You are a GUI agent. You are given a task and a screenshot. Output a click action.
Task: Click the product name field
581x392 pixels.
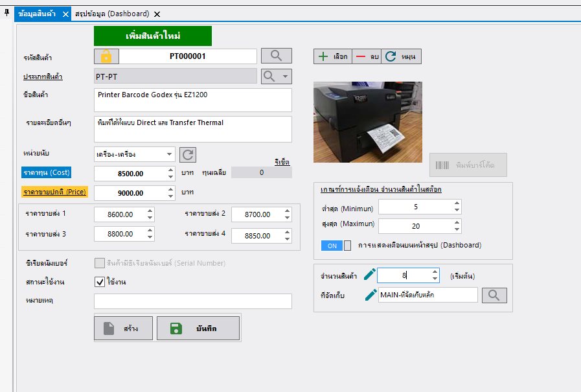pyautogui.click(x=192, y=100)
